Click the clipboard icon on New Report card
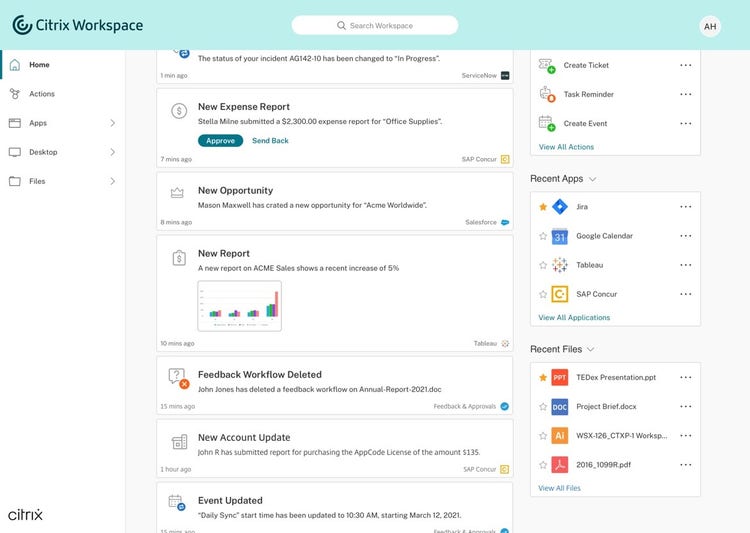The image size is (750, 533). [x=179, y=258]
